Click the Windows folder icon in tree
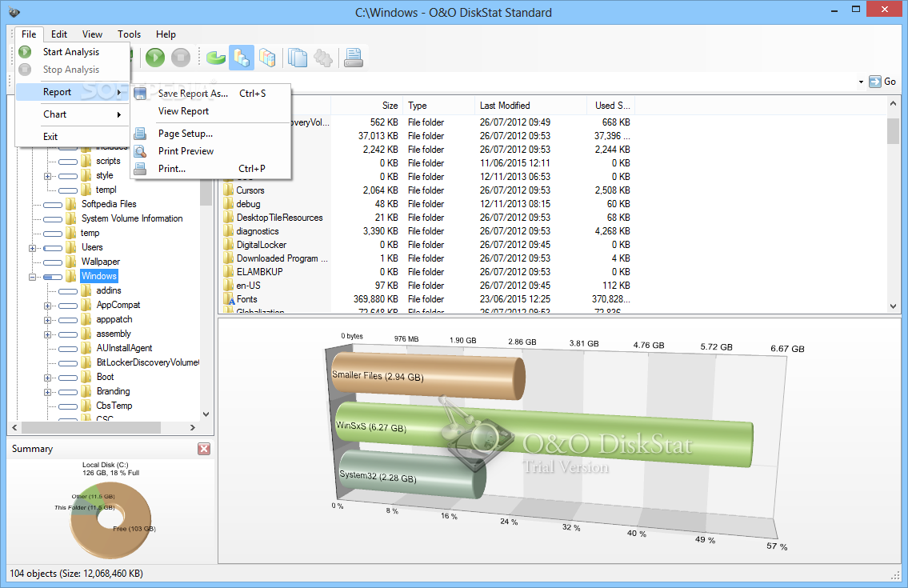Screen dimensions: 908x588 (x=71, y=276)
